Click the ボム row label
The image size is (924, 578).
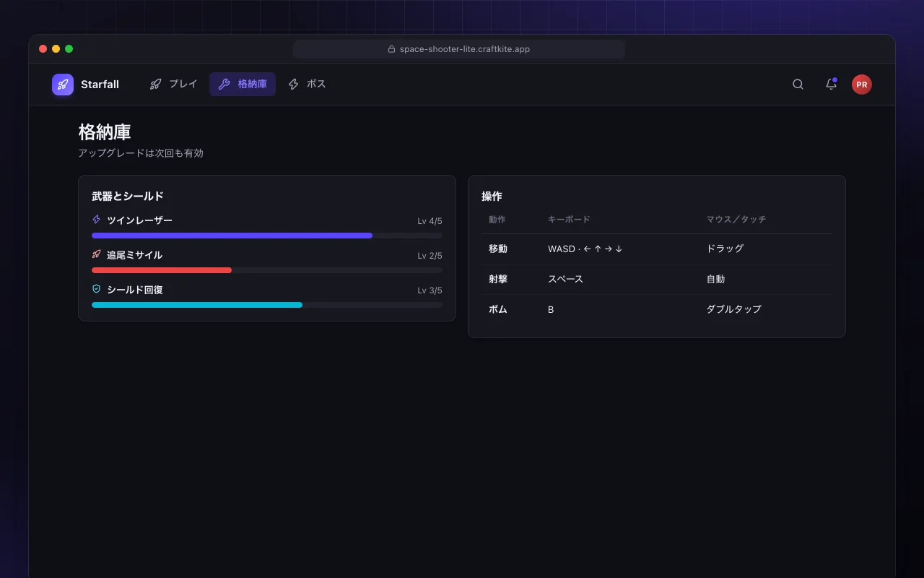(x=498, y=309)
